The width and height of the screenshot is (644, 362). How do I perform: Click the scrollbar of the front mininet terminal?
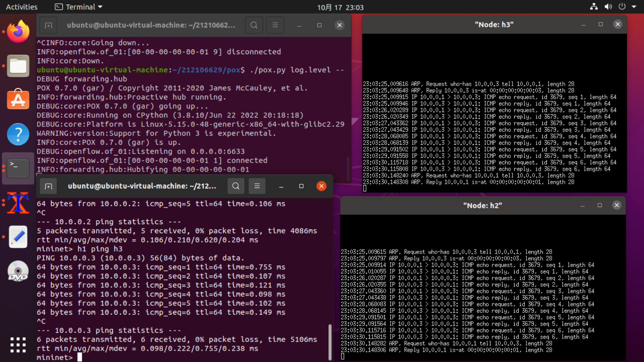pos(330,342)
